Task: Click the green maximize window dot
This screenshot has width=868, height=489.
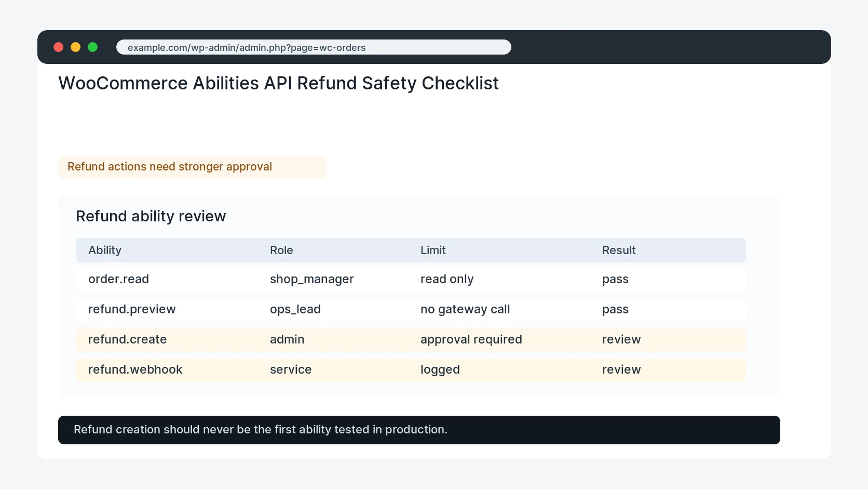Action: [x=93, y=47]
